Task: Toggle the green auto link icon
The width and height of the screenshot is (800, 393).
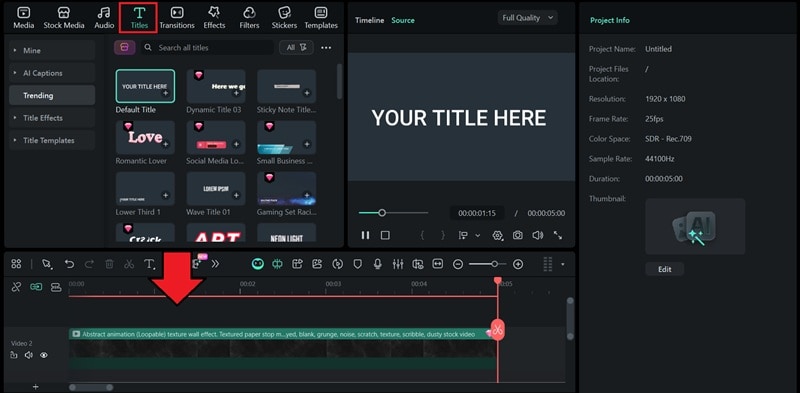Action: tap(36, 287)
